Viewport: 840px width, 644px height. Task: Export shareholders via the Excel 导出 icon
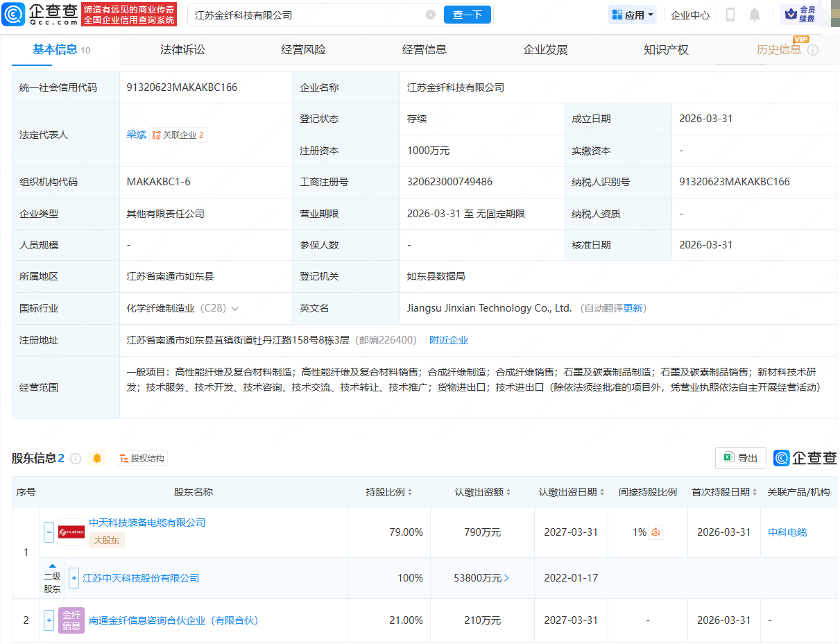click(x=740, y=457)
